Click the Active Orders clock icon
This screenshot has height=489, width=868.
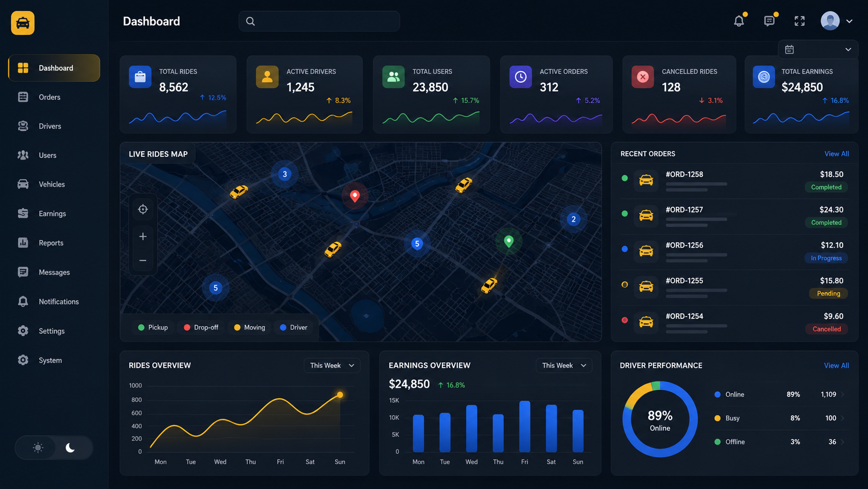coord(521,77)
